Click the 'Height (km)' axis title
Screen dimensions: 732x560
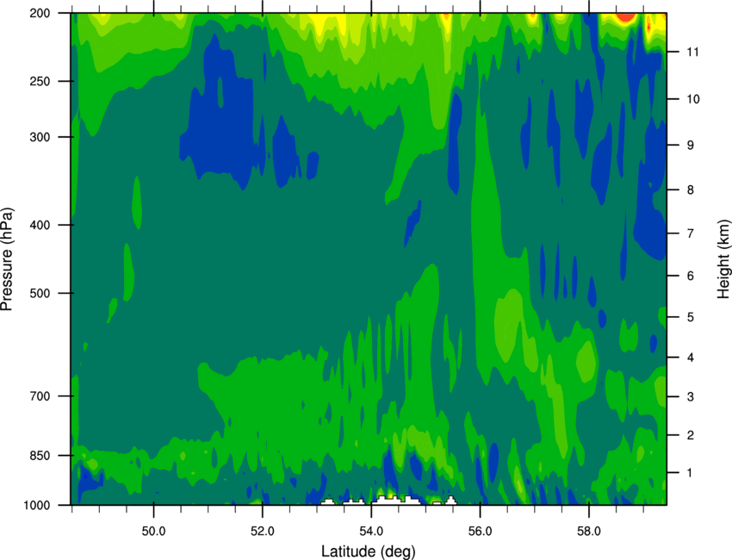click(x=723, y=259)
